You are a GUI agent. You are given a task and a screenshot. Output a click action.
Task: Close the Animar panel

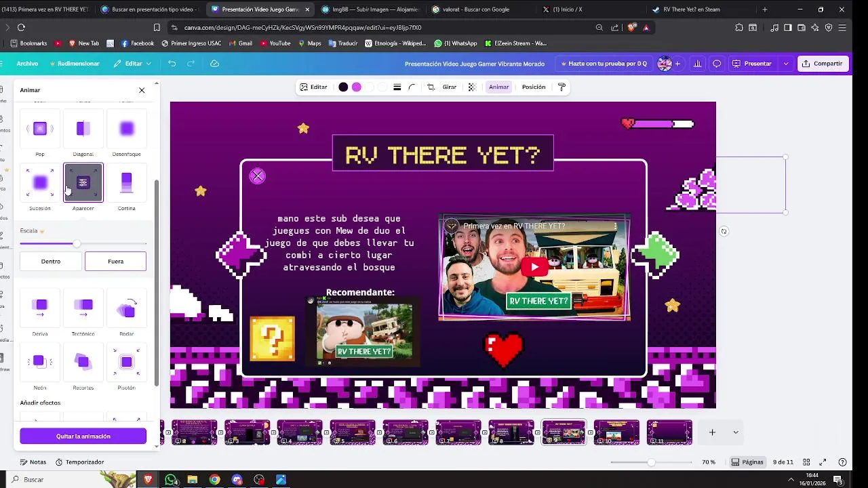[x=142, y=90]
